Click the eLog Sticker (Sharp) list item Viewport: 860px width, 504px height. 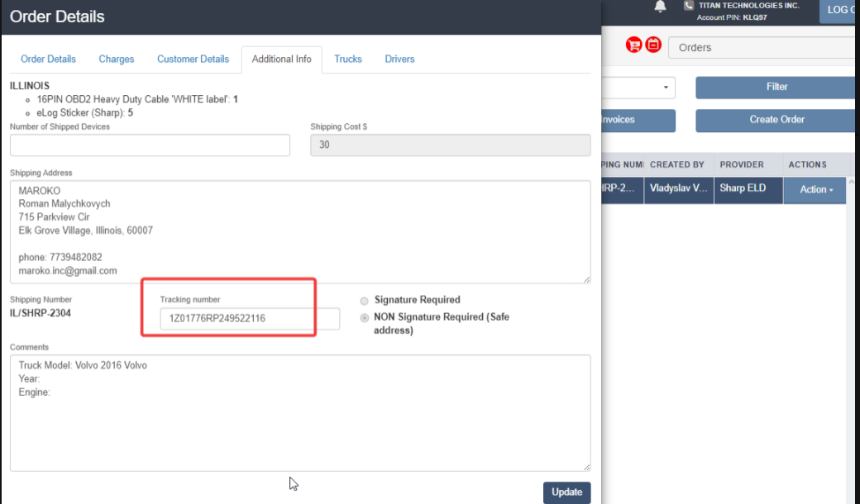[85, 113]
